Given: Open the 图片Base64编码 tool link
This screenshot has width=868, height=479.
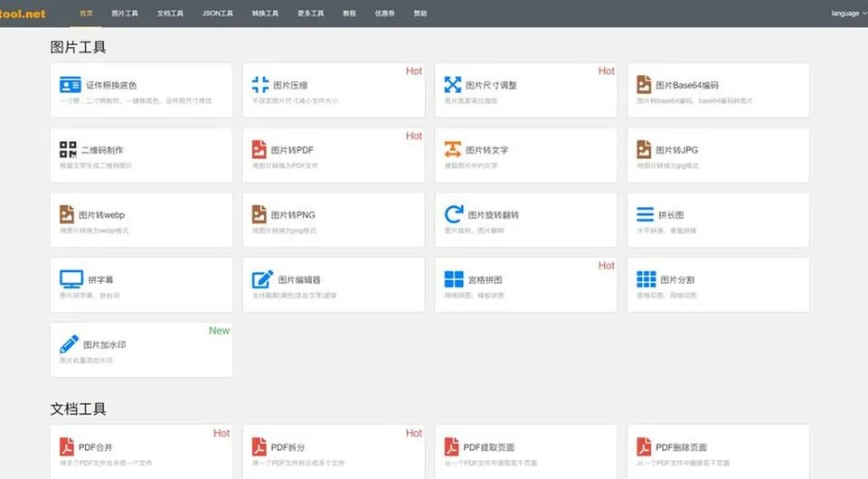Looking at the screenshot, I should click(687, 85).
